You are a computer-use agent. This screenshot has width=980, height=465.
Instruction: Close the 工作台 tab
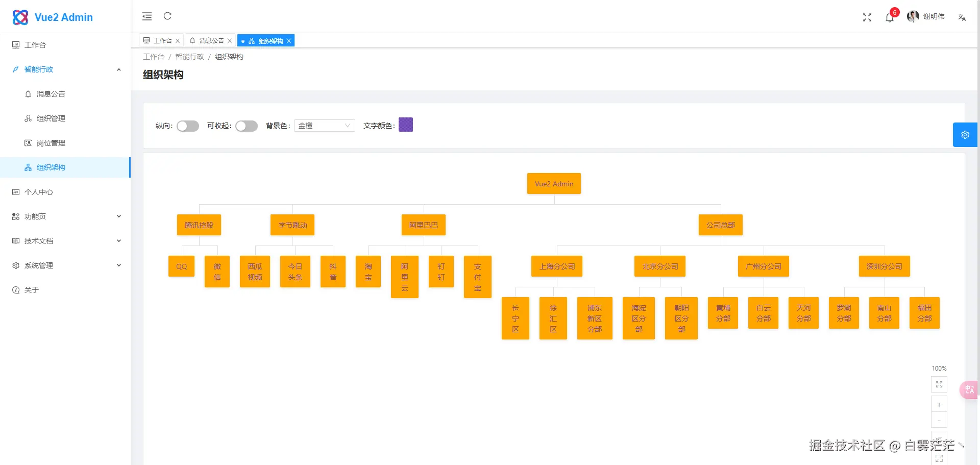[178, 41]
